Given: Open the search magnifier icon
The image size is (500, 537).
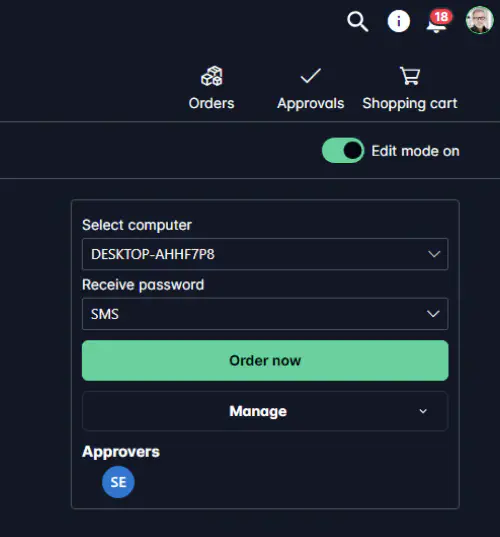Looking at the screenshot, I should point(358,22).
